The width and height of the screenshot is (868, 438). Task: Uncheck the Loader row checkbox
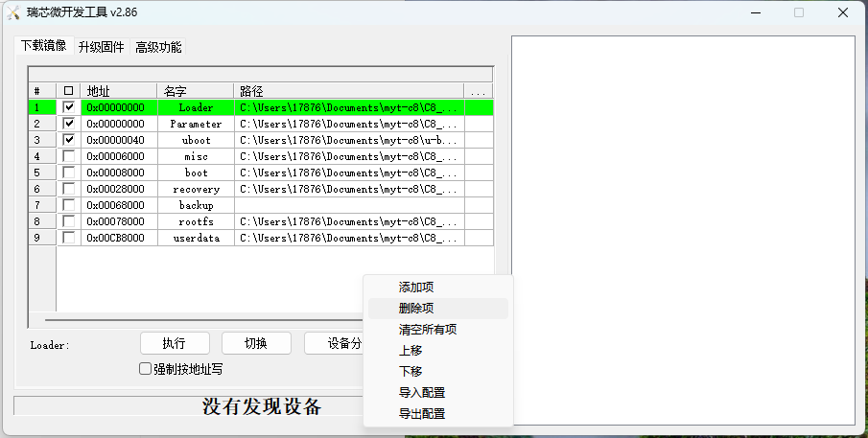click(68, 107)
